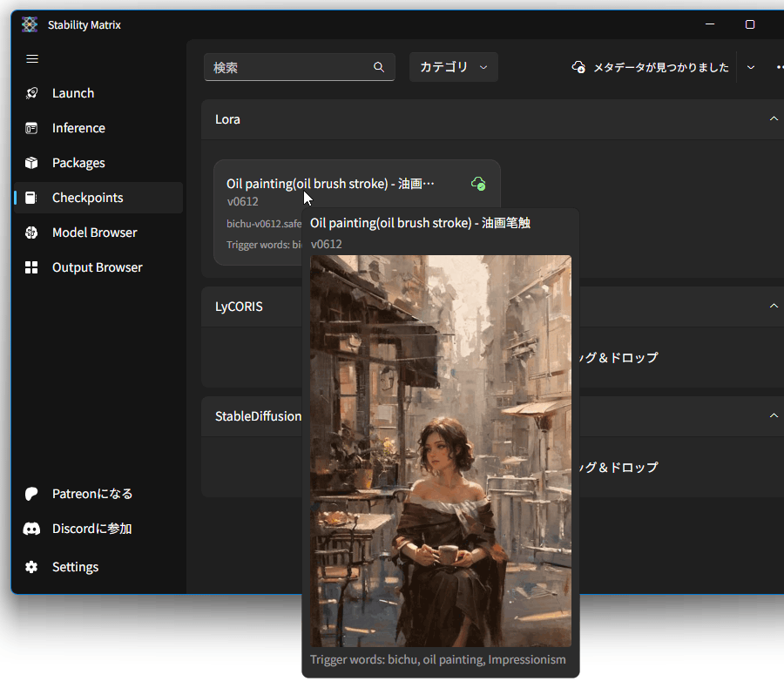Click the Patreon logo icon
Image resolution: width=784 pixels, height=688 pixels.
pos(31,494)
